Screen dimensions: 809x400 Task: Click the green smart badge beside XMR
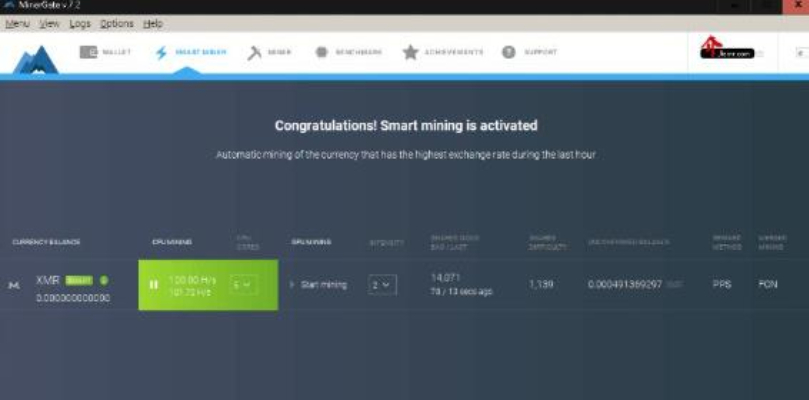(79, 281)
